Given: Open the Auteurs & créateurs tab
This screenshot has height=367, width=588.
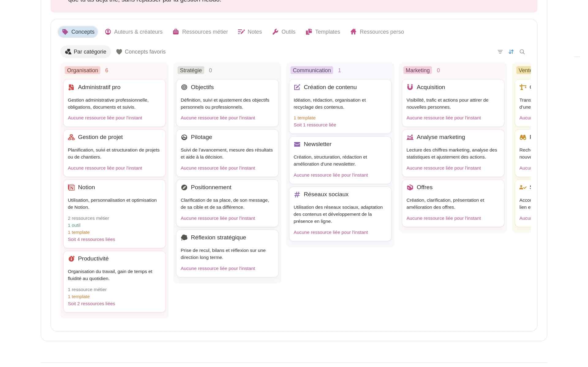Looking at the screenshot, I should [134, 32].
